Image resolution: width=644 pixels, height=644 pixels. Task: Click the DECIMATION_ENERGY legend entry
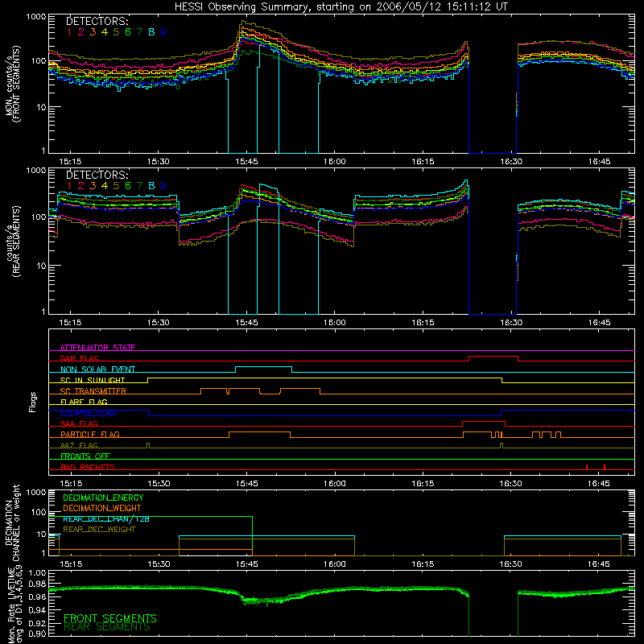(x=103, y=497)
